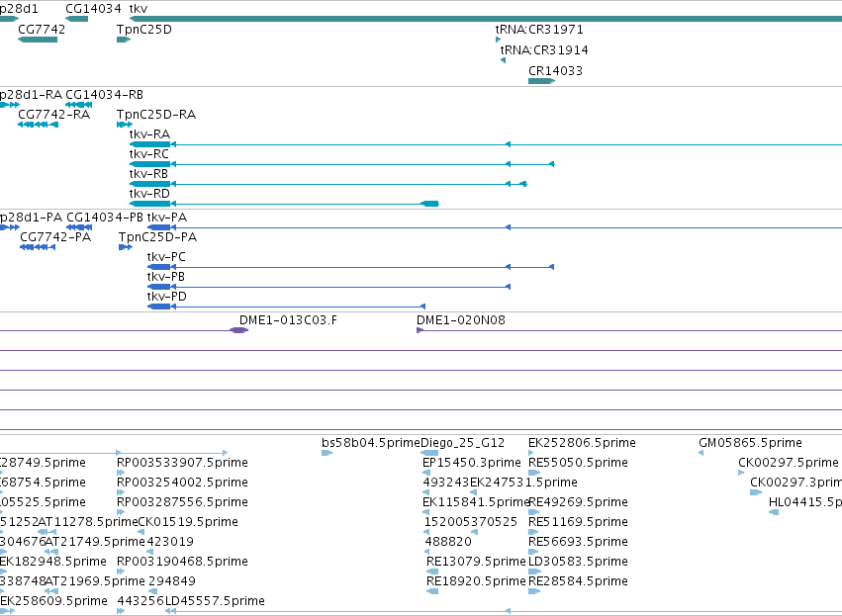The height and width of the screenshot is (616, 842).
Task: Select the CG14034-PB protein feature
Action: pos(79,227)
